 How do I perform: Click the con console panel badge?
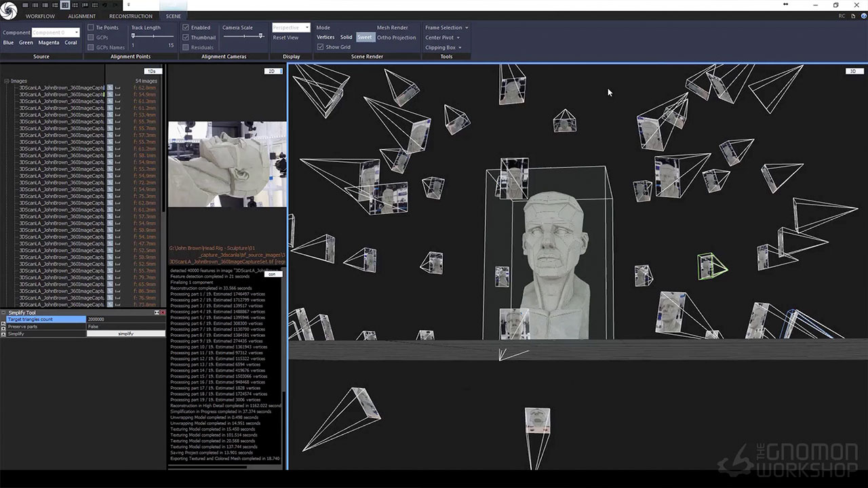(x=273, y=274)
